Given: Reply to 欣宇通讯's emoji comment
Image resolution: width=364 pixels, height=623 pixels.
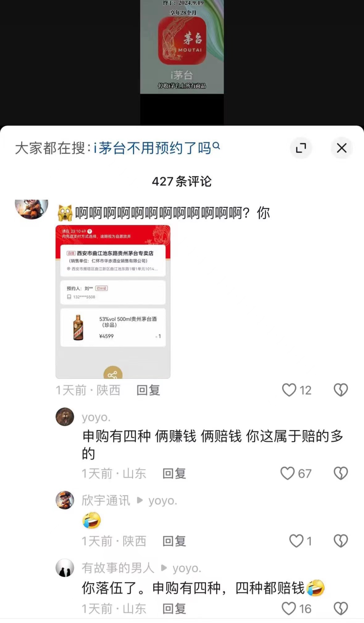Looking at the screenshot, I should tap(174, 541).
